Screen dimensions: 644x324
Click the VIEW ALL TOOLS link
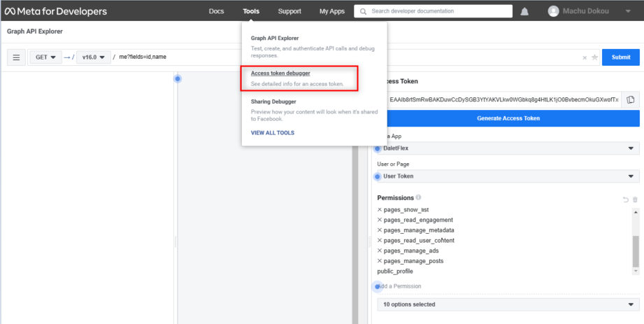pos(272,133)
